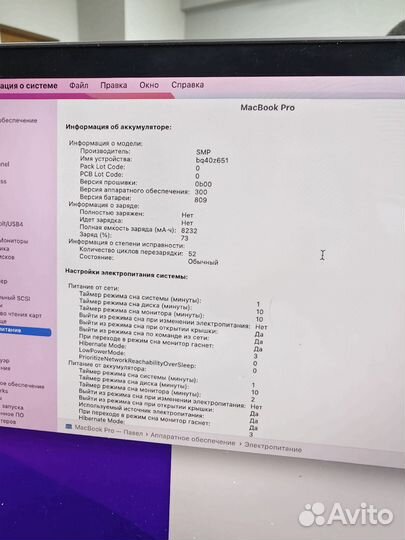Image resolution: width=405 pixels, height=540 pixels.
Task: Open the Справка menu
Action: [187, 84]
